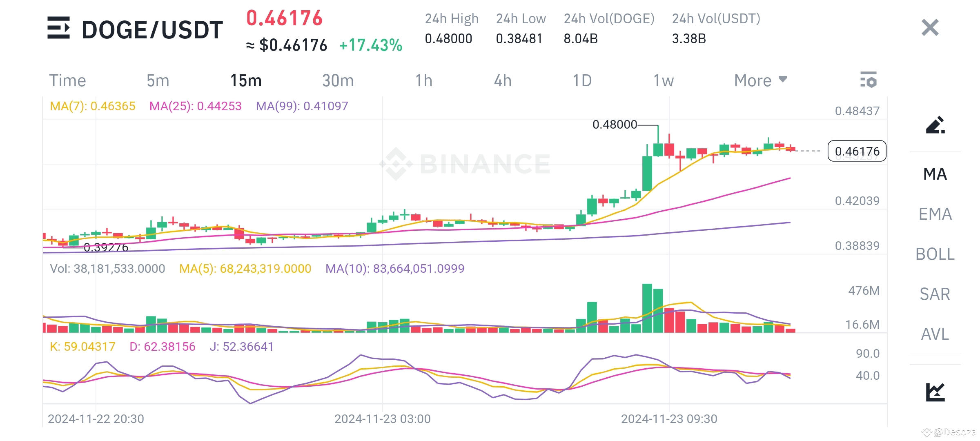Select the BOLL indicator in the sidebar
The image size is (980, 441).
point(935,254)
